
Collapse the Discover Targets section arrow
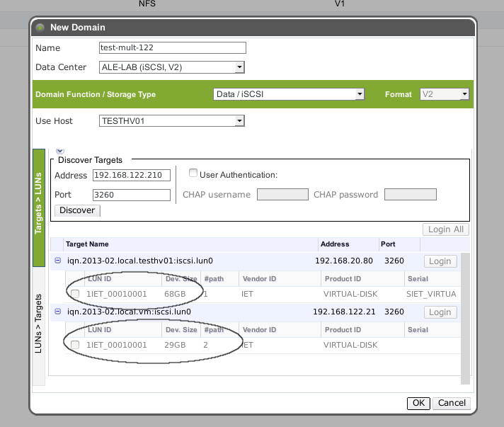pyautogui.click(x=59, y=150)
